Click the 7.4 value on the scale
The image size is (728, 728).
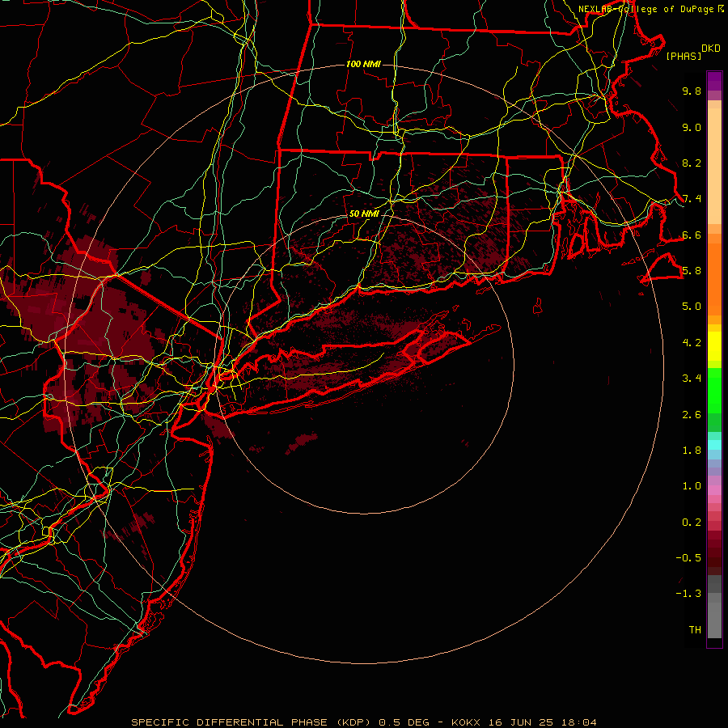click(x=692, y=199)
